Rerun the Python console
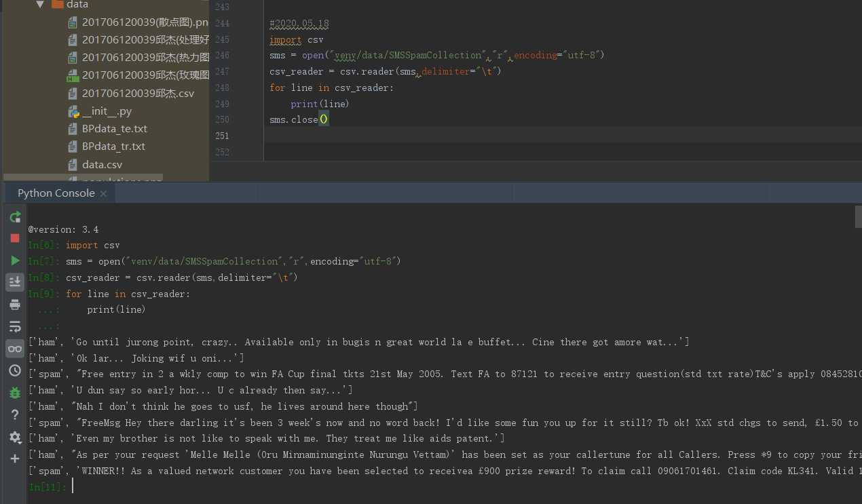Screen dimensions: 862x504 coord(15,217)
